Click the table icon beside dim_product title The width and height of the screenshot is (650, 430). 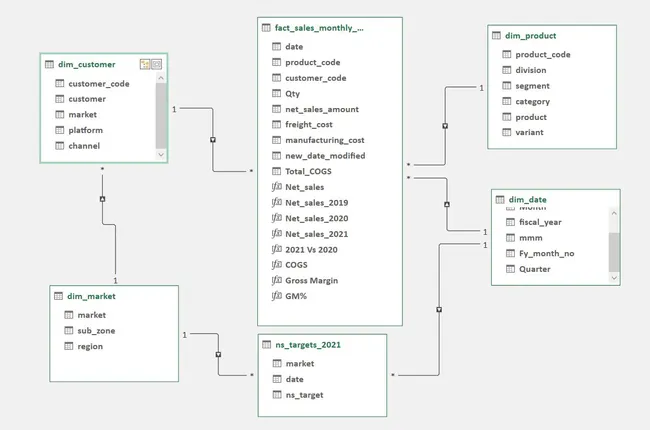coord(496,36)
